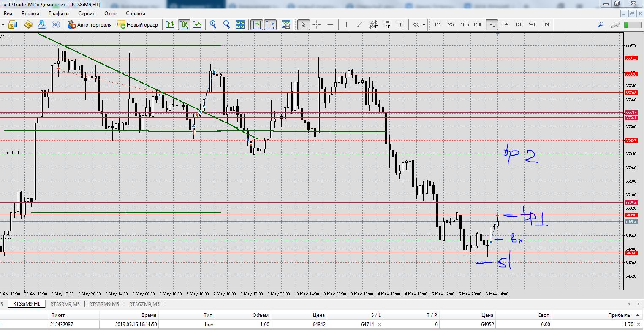Switch timeframe to M5
This screenshot has height=330, width=644.
(x=451, y=24)
